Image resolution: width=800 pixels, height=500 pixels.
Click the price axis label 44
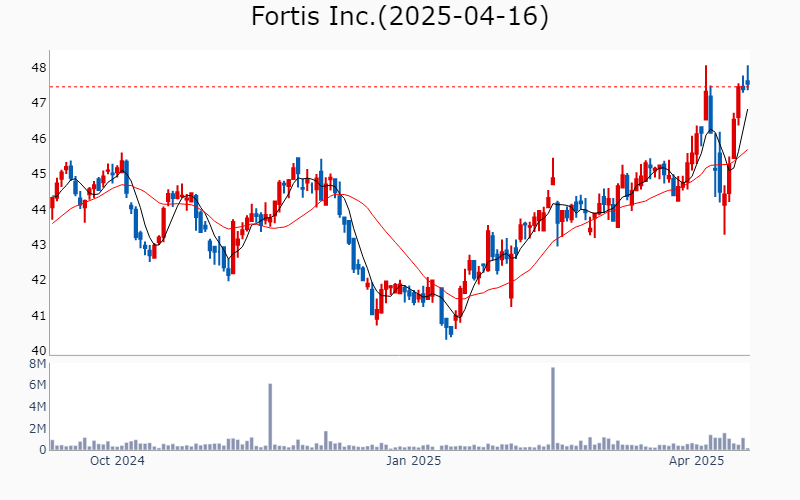pos(39,210)
